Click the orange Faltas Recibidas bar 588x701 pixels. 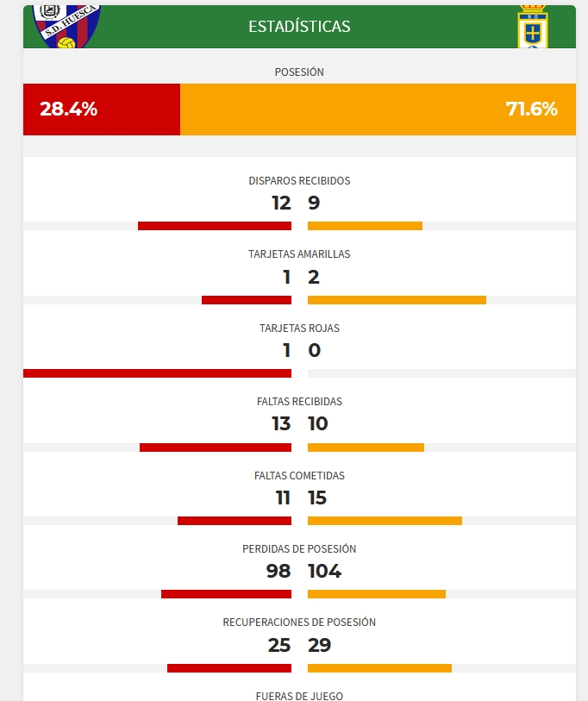point(366,448)
